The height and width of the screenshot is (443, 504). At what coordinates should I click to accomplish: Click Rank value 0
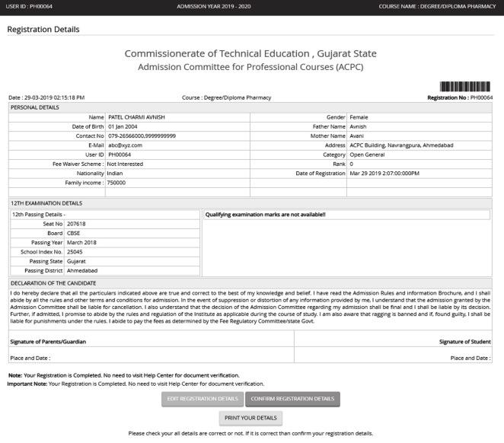(x=351, y=164)
